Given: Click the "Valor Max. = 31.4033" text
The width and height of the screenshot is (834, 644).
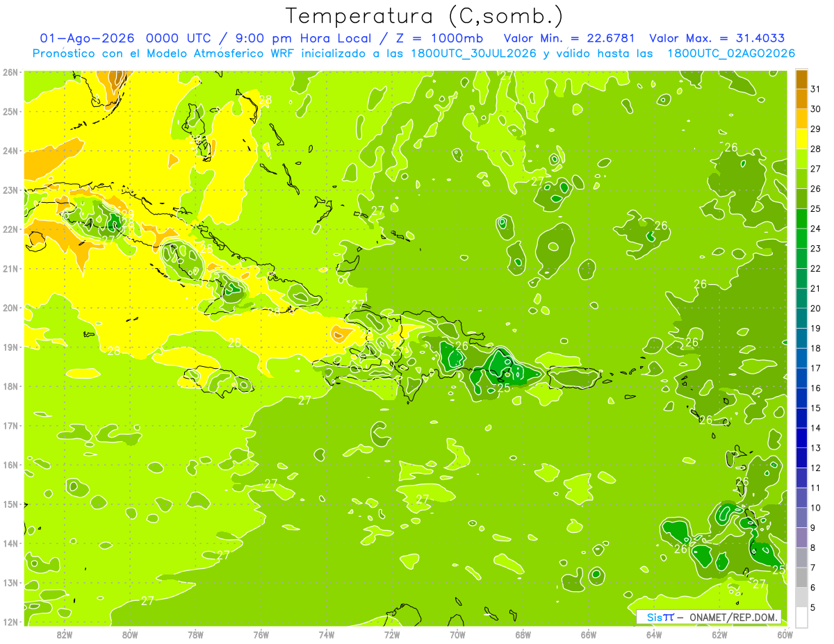Looking at the screenshot, I should [x=717, y=38].
